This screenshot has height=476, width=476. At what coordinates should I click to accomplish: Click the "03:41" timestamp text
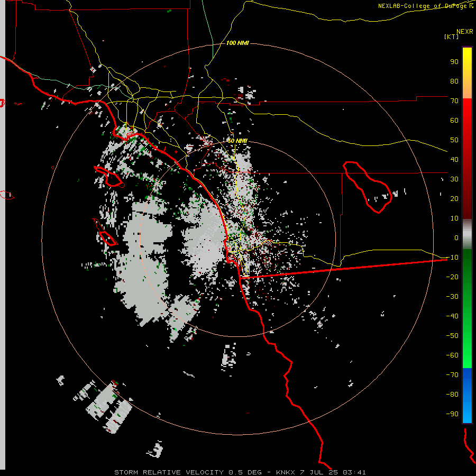click(354, 472)
